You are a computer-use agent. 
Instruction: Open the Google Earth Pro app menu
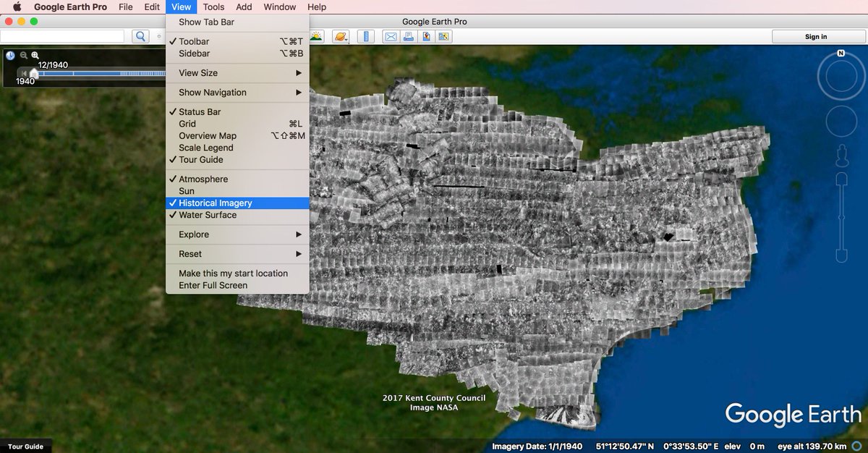pyautogui.click(x=70, y=7)
